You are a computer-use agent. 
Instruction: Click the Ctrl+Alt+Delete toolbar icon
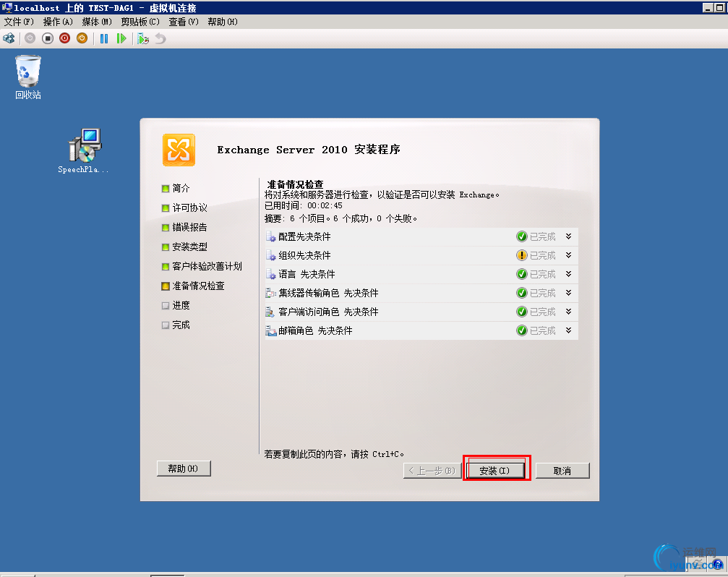pyautogui.click(x=9, y=38)
